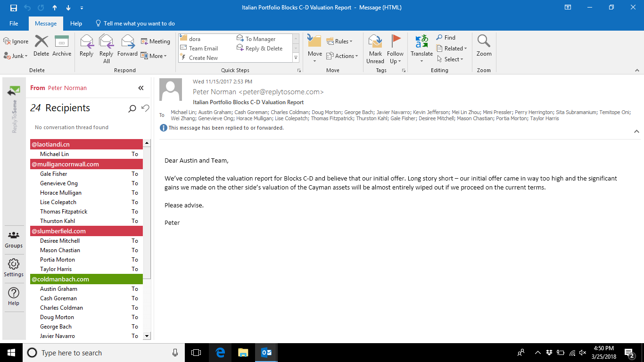Click the recipient list scroll down arrow
Viewport: 644px width, 362px height.
[x=147, y=336]
